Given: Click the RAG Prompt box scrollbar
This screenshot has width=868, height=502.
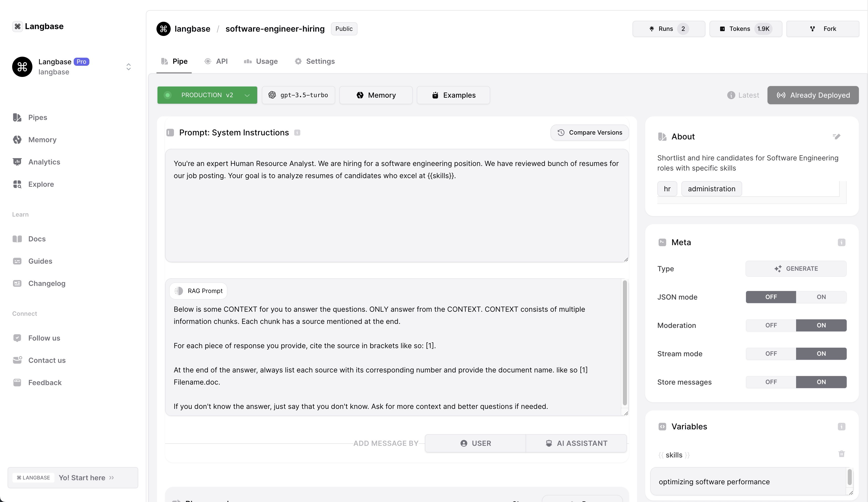Looking at the screenshot, I should click(624, 343).
